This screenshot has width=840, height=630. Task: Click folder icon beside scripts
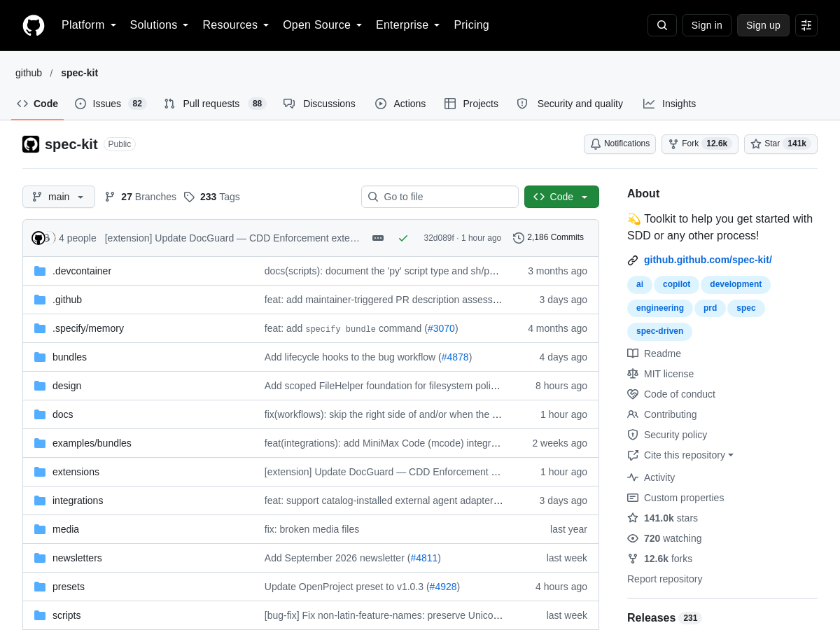(40, 615)
